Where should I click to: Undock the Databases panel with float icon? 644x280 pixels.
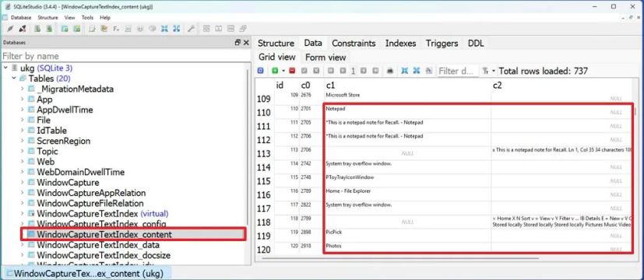[x=238, y=43]
